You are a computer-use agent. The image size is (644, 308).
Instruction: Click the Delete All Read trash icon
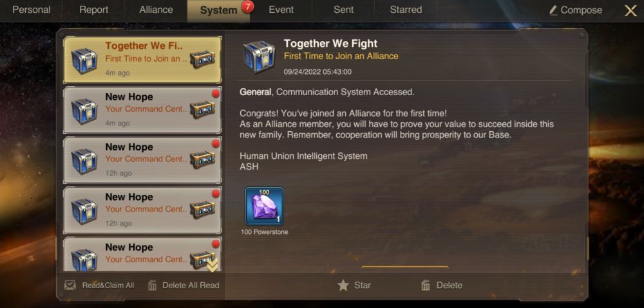[153, 285]
